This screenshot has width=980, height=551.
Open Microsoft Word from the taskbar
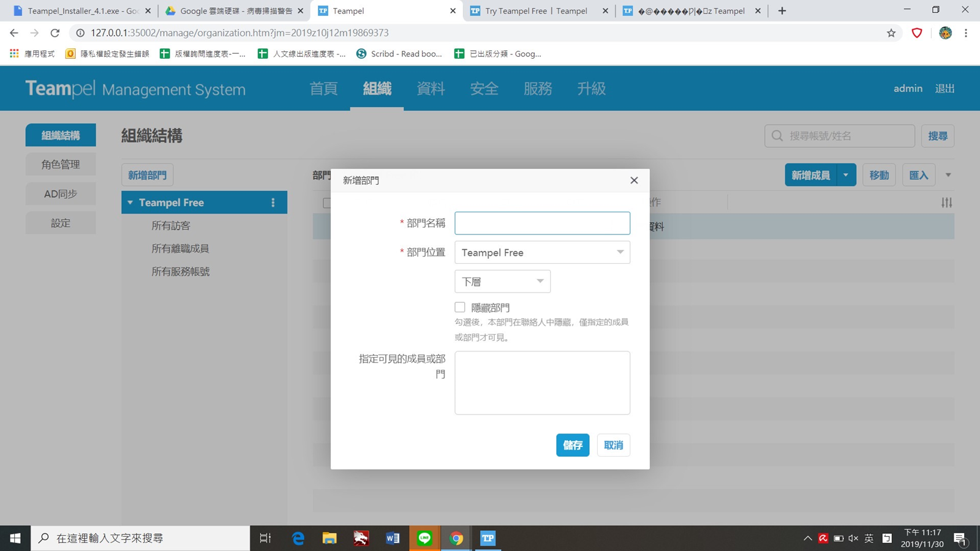click(x=393, y=538)
